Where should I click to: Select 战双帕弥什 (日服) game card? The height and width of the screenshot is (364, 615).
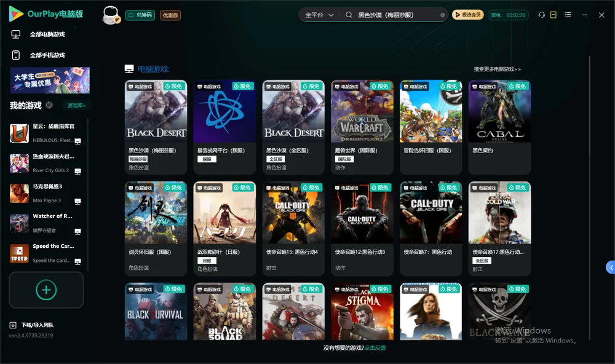pyautogui.click(x=224, y=229)
